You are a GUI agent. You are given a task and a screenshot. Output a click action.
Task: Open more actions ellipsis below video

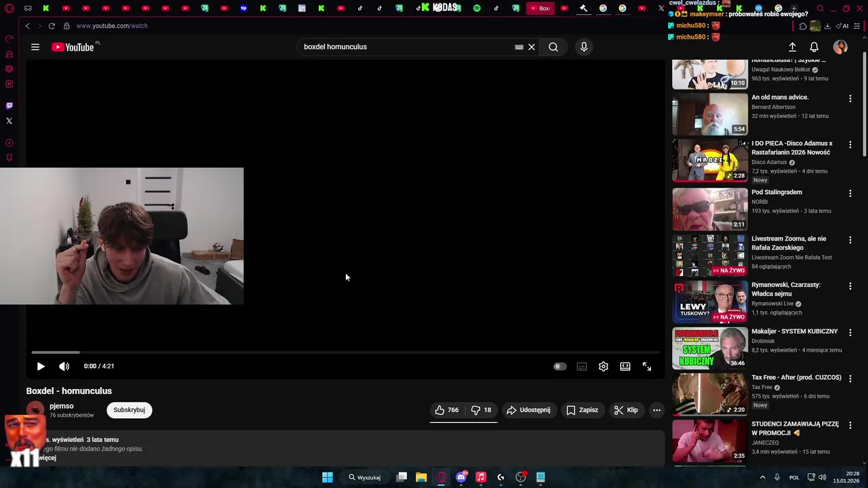656,410
